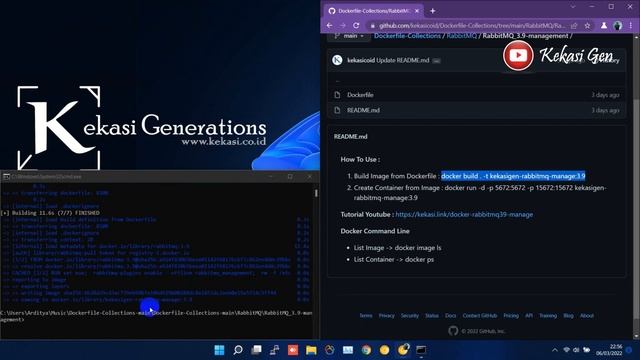Image resolution: width=640 pixels, height=360 pixels.
Task: Open Dockerfile-Collections breadcrumb link
Action: coord(407,36)
